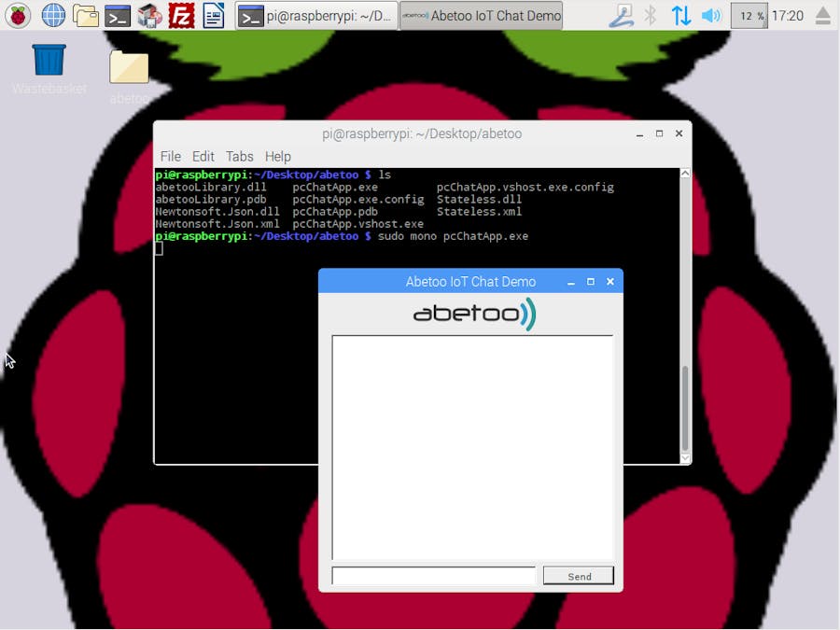
Task: Open the Help menu in the terminal
Action: 277,156
